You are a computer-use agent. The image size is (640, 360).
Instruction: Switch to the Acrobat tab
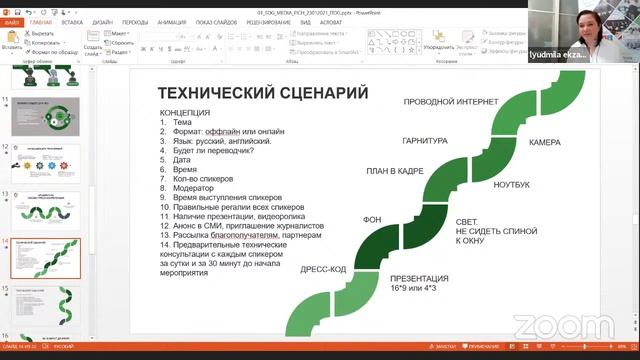(331, 22)
